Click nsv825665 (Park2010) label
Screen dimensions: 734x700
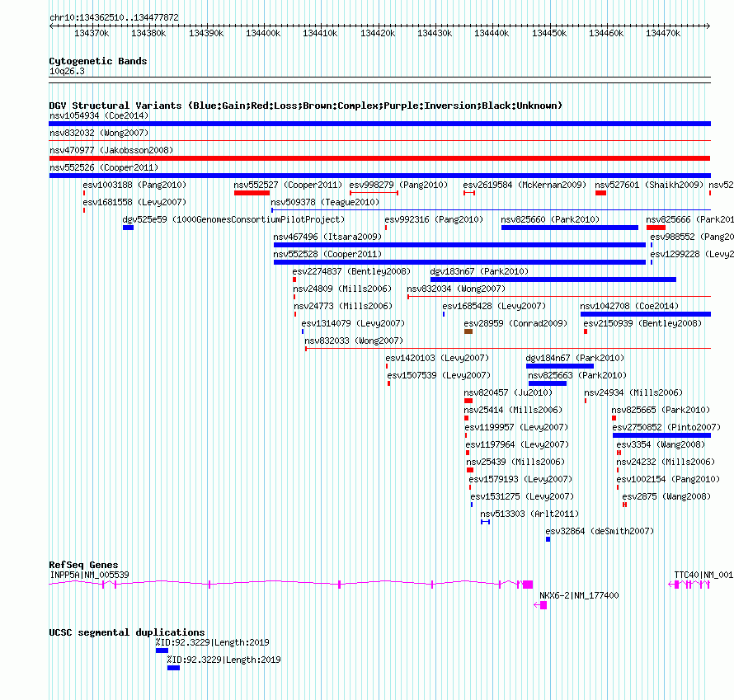click(661, 410)
